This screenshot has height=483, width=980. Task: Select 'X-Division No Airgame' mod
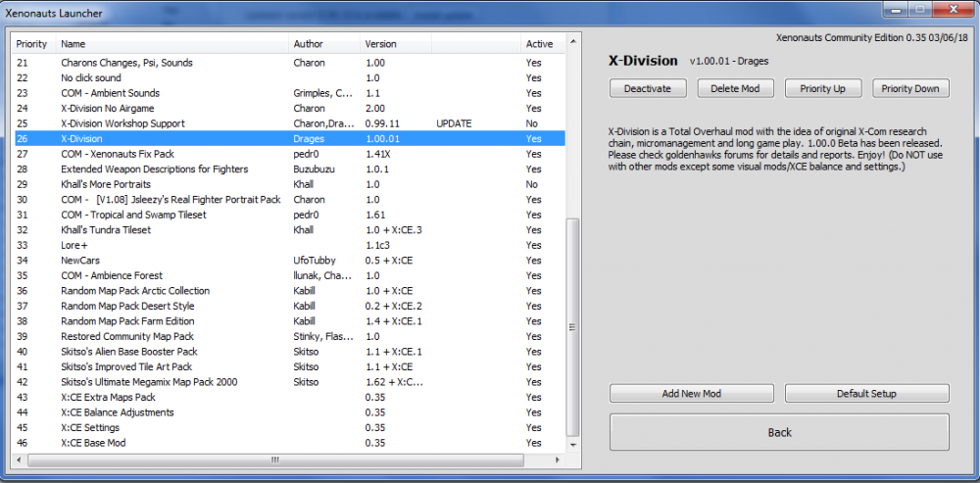[289, 108]
